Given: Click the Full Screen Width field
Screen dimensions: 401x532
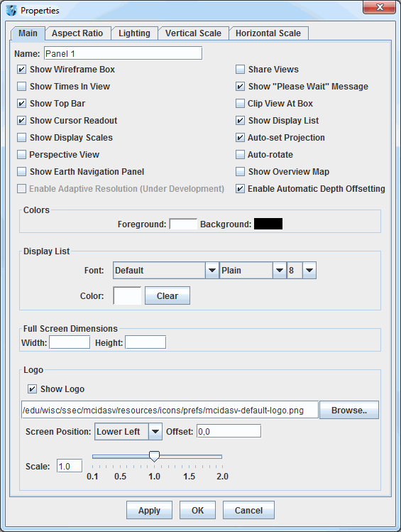Looking at the screenshot, I should 70,342.
